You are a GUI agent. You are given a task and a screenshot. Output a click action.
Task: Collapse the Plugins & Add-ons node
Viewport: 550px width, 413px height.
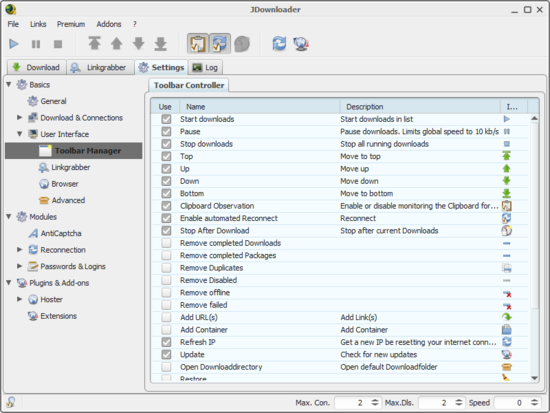(x=9, y=282)
